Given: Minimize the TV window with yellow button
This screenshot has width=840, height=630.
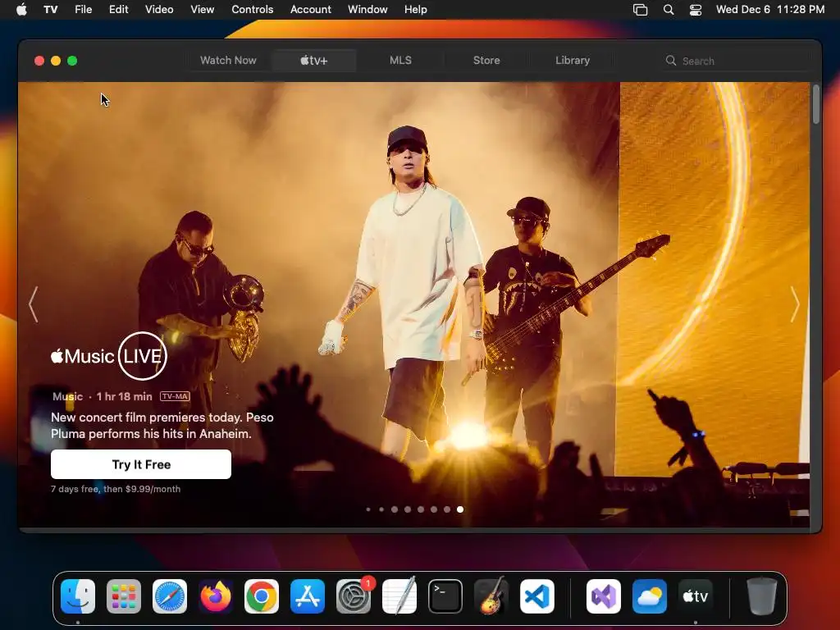Looking at the screenshot, I should (56, 61).
